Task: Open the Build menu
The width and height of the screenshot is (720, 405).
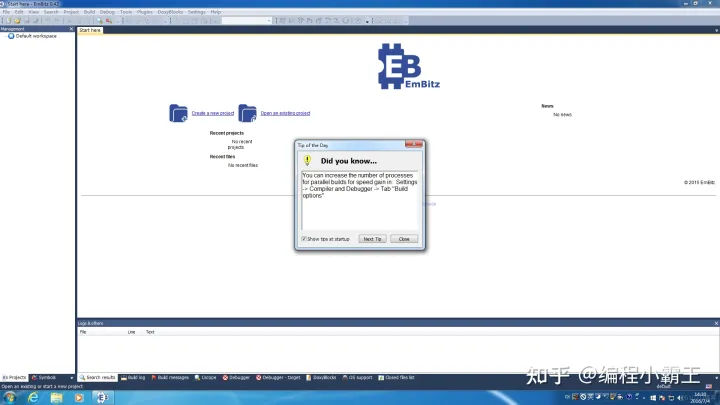Action: 89,12
